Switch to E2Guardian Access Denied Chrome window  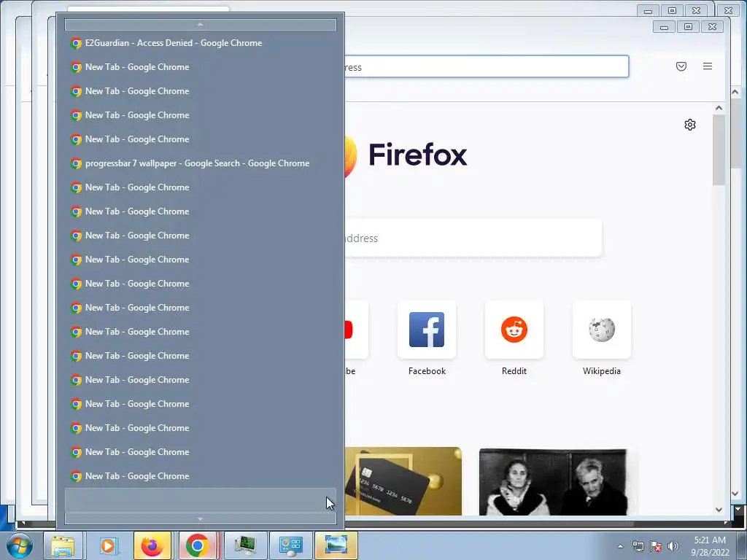point(200,43)
